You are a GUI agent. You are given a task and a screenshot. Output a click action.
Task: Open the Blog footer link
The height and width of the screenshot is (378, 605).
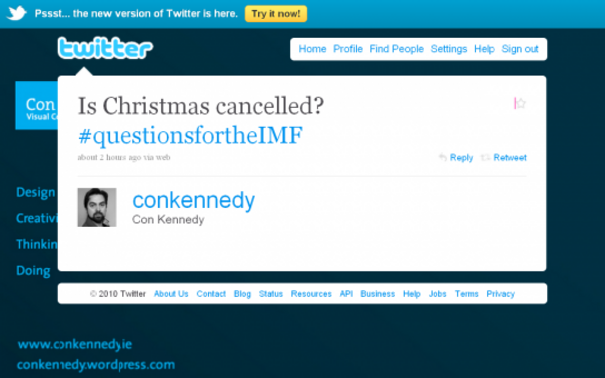[242, 294]
